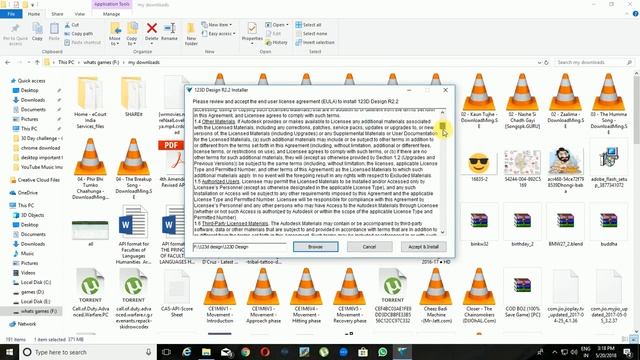Viewport: 640px width, 360px height.
Task: Open Microsoft Edge from taskbar
Action: coord(187,352)
